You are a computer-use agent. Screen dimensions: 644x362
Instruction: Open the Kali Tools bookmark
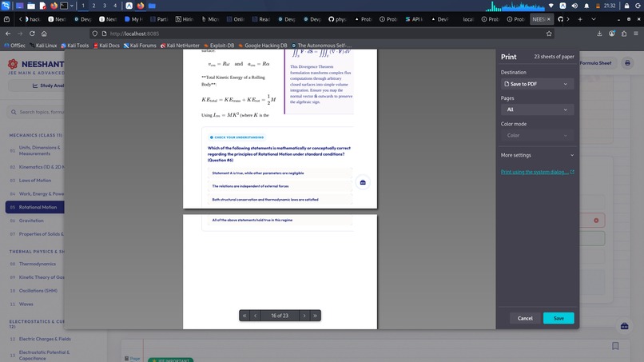(x=75, y=46)
